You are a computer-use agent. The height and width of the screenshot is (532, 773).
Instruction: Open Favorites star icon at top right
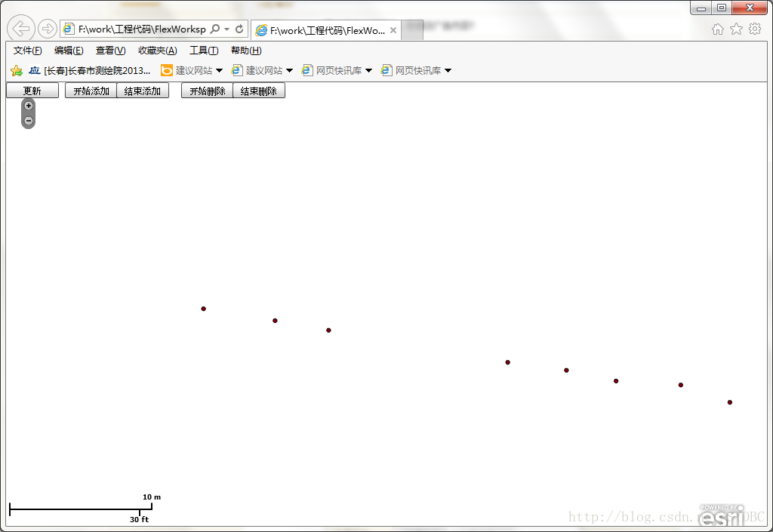coord(736,29)
